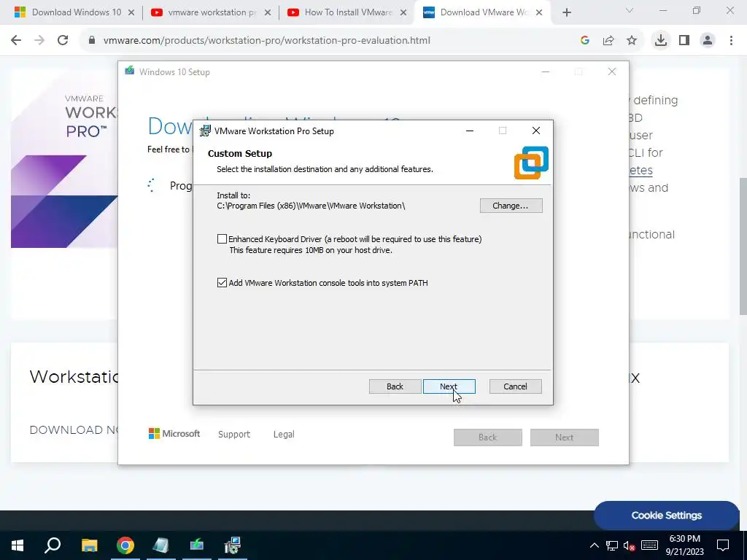Open Chrome three-dot menu
Viewport: 747px width, 560px height.
point(731,41)
